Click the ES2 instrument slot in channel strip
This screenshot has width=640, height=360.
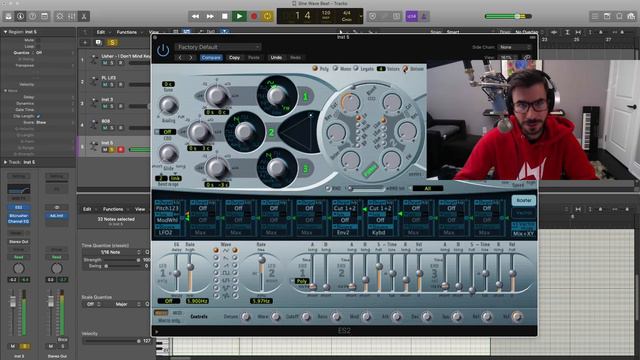pos(19,207)
